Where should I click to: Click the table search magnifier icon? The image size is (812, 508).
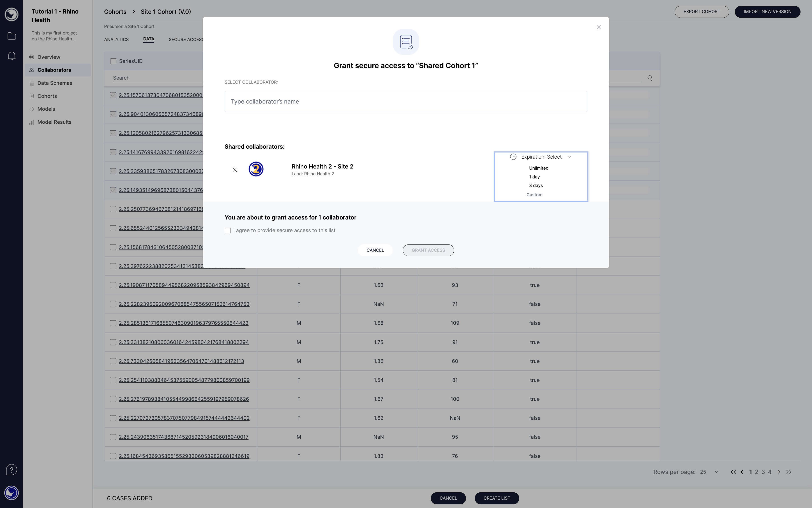(650, 78)
